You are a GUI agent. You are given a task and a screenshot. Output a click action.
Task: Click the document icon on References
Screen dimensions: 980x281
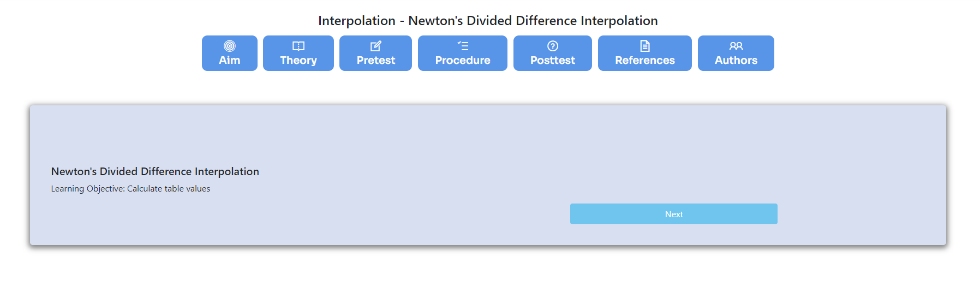[x=645, y=46]
